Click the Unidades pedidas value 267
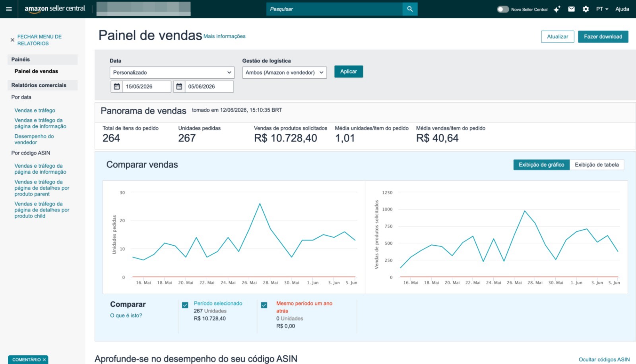636x364 pixels. point(187,138)
